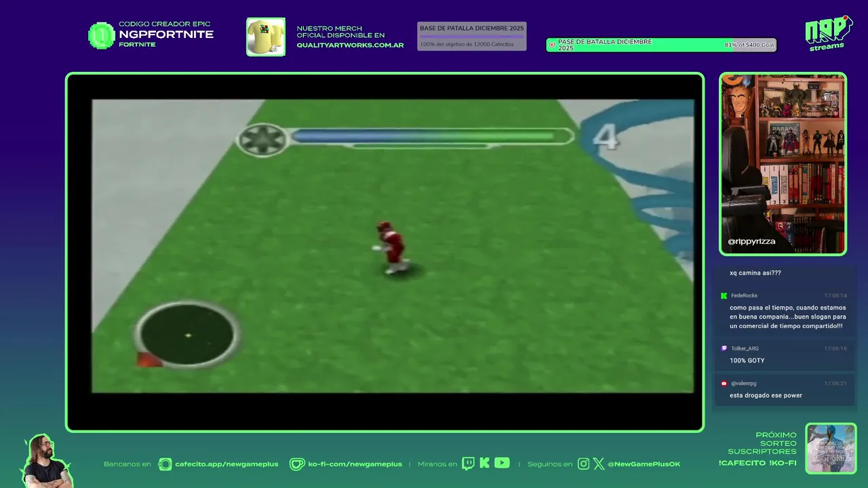Click the Kick icon in the footer
Screen dimensions: 868x488
[x=484, y=464]
